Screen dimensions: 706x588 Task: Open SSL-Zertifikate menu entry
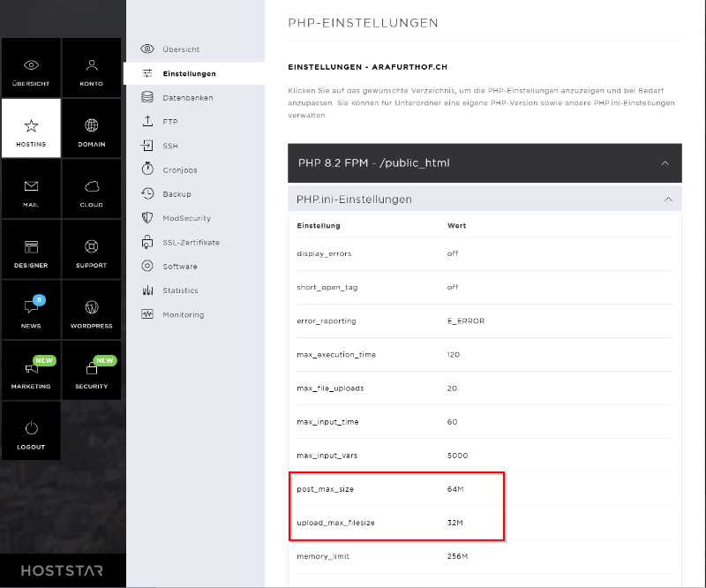pyautogui.click(x=191, y=242)
